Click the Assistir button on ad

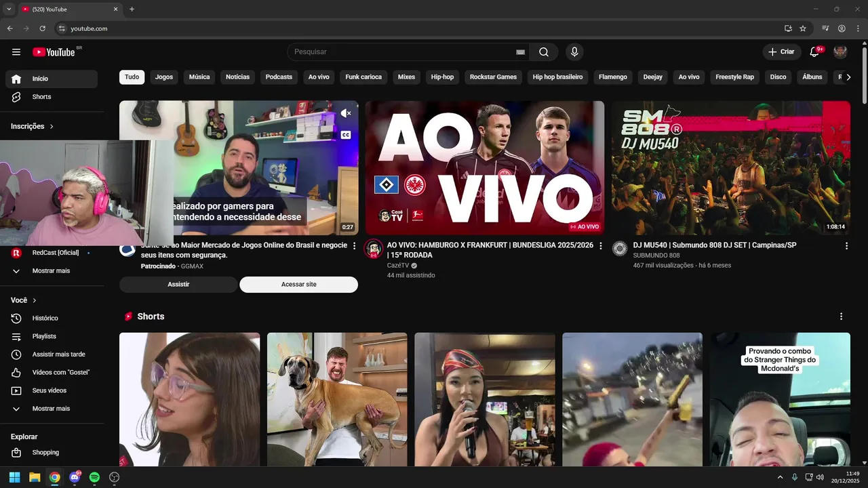[x=178, y=285]
